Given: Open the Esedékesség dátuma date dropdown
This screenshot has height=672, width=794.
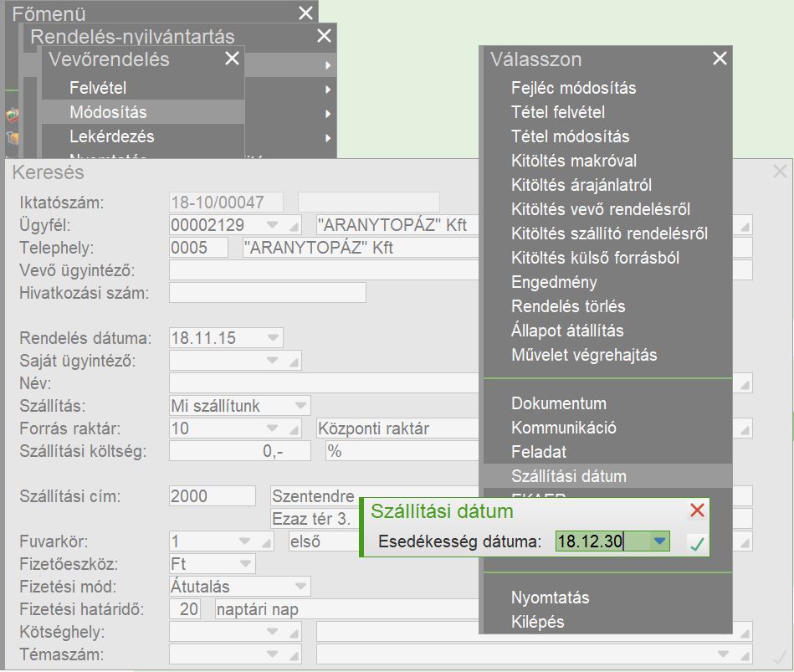Looking at the screenshot, I should pyautogui.click(x=658, y=541).
